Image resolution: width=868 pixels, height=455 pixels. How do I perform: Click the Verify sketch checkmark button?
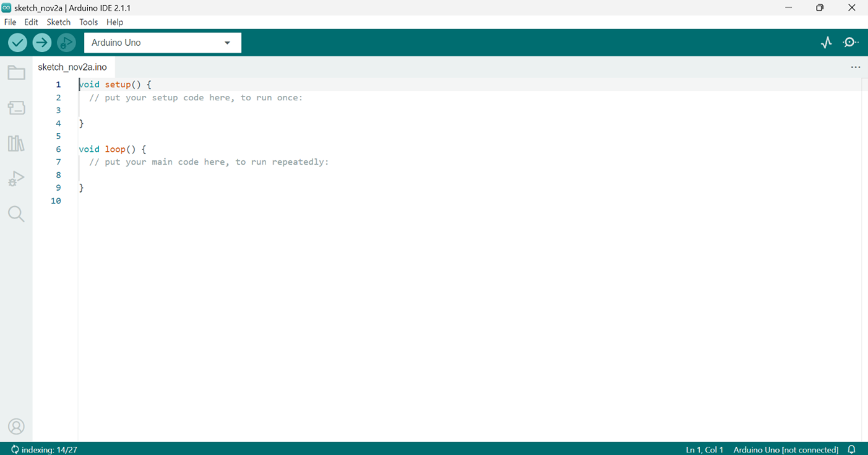pyautogui.click(x=18, y=43)
